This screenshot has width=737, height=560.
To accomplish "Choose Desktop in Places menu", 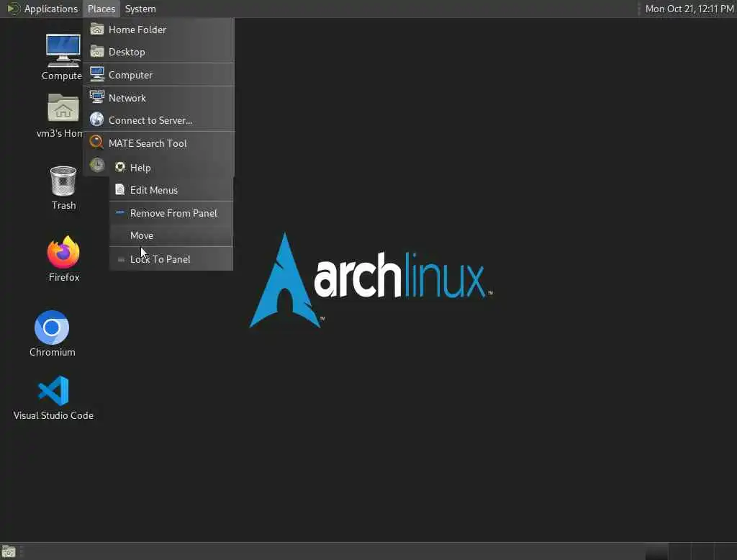I will click(x=158, y=52).
